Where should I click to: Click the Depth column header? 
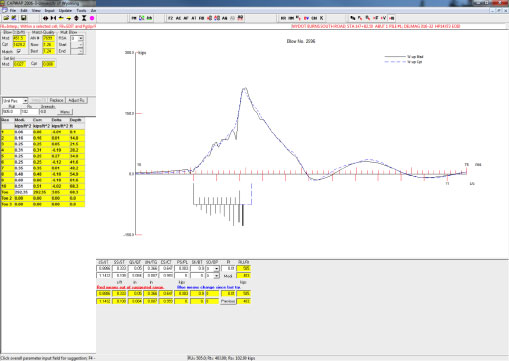point(76,120)
